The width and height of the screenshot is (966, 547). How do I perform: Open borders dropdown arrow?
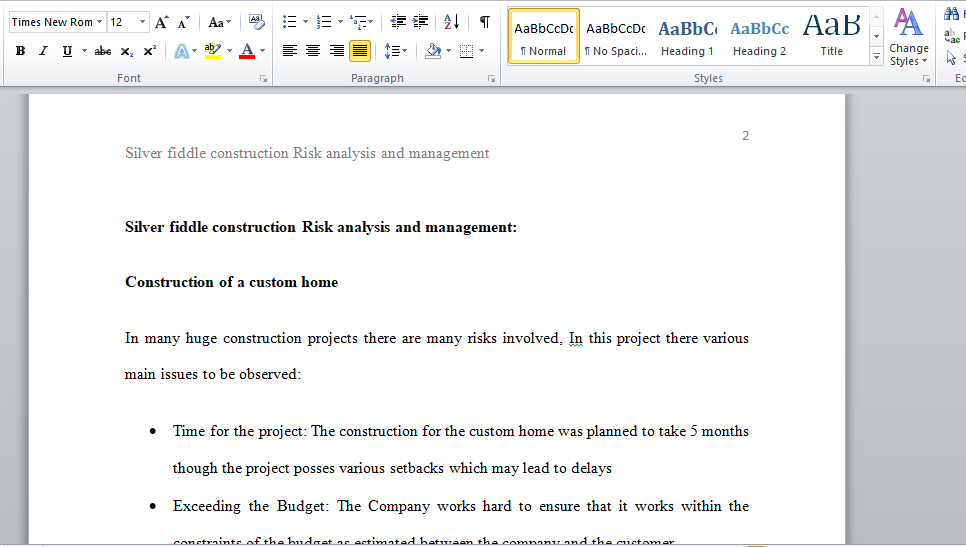tap(482, 51)
